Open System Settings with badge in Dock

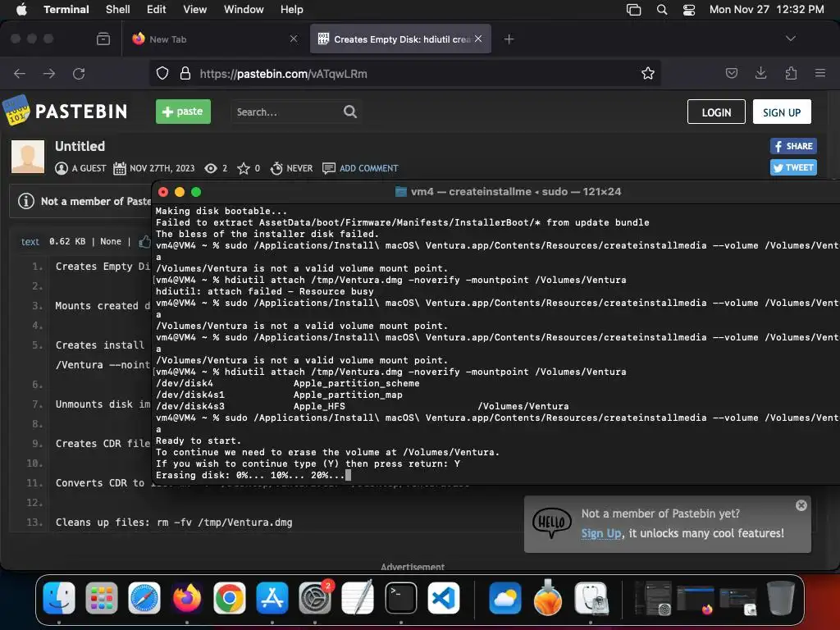pos(315,598)
